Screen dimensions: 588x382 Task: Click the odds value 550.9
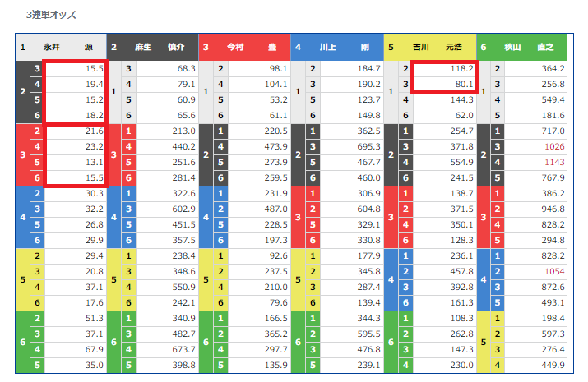tap(183, 288)
